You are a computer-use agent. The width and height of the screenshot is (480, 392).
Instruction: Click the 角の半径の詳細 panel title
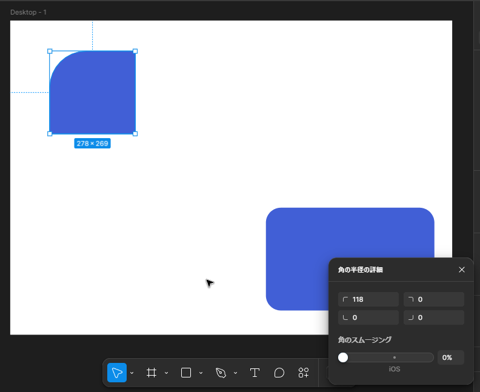click(360, 270)
